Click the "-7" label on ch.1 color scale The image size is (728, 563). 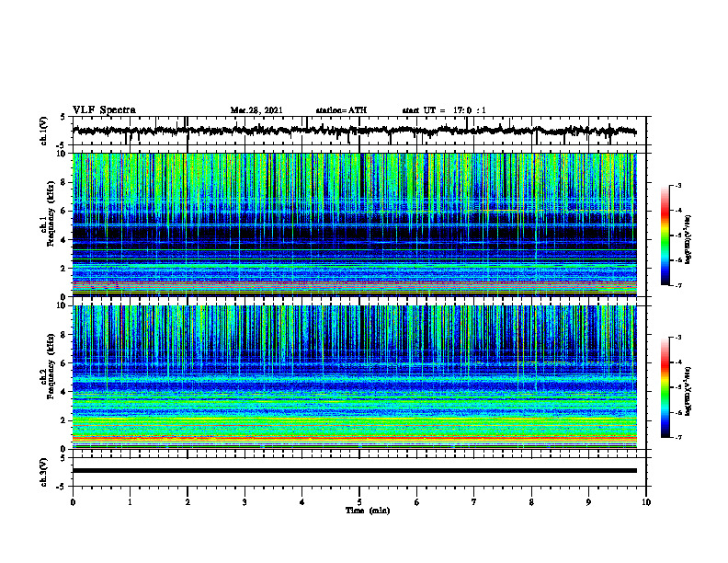[678, 285]
